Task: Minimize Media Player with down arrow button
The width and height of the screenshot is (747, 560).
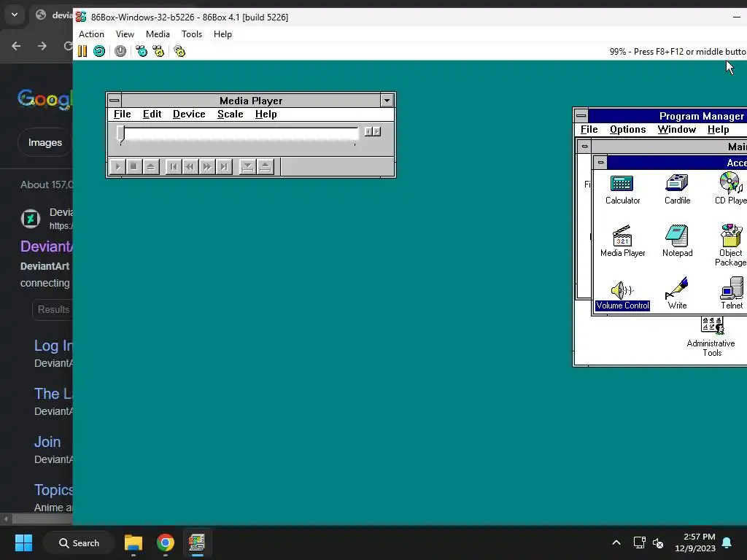Action: coord(387,101)
